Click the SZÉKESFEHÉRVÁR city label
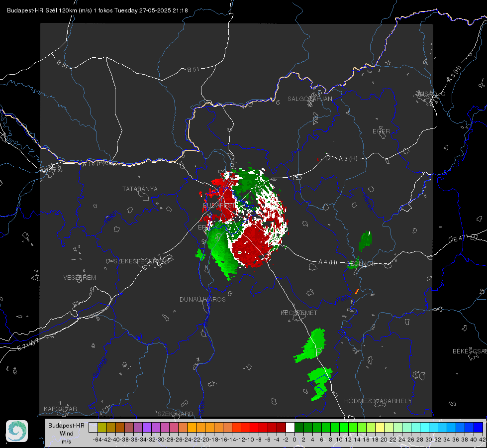The height and width of the screenshot is (448, 487). tap(141, 261)
